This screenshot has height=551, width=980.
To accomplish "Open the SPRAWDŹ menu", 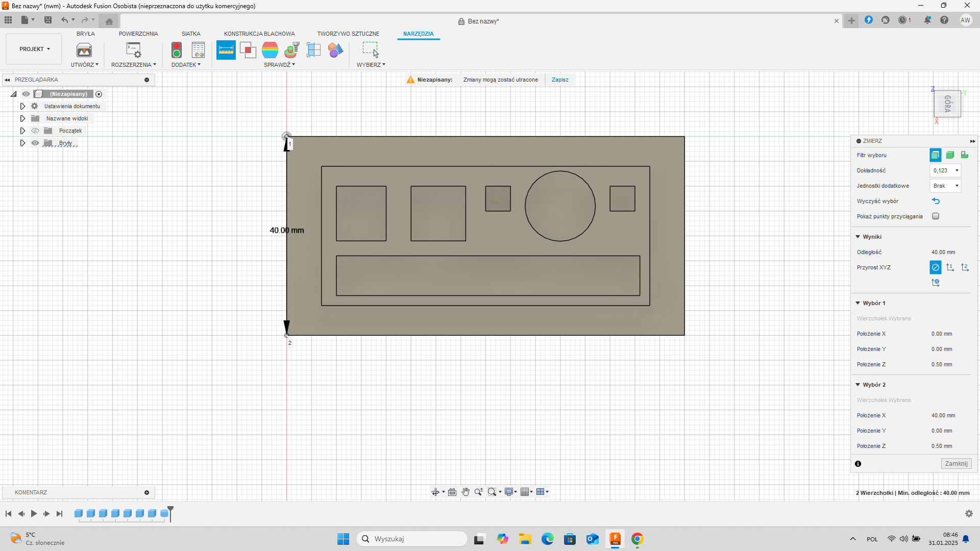I will pyautogui.click(x=279, y=65).
